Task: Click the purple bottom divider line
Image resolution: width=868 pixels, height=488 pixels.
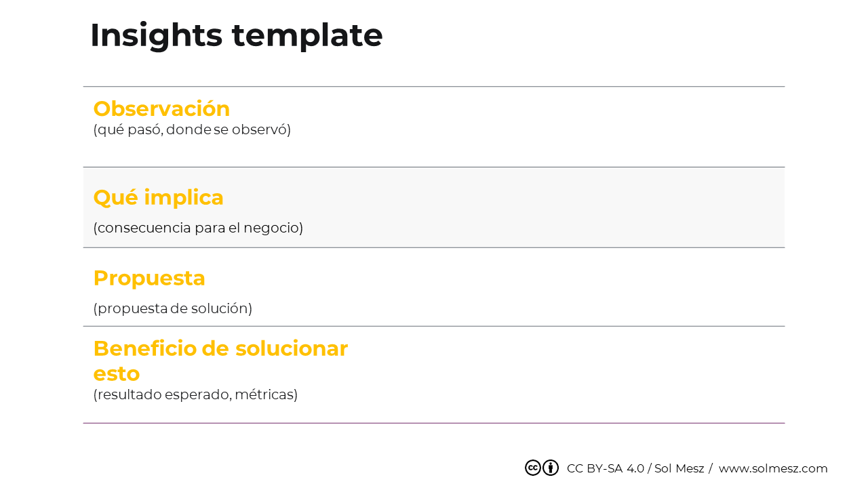Action: [x=434, y=423]
